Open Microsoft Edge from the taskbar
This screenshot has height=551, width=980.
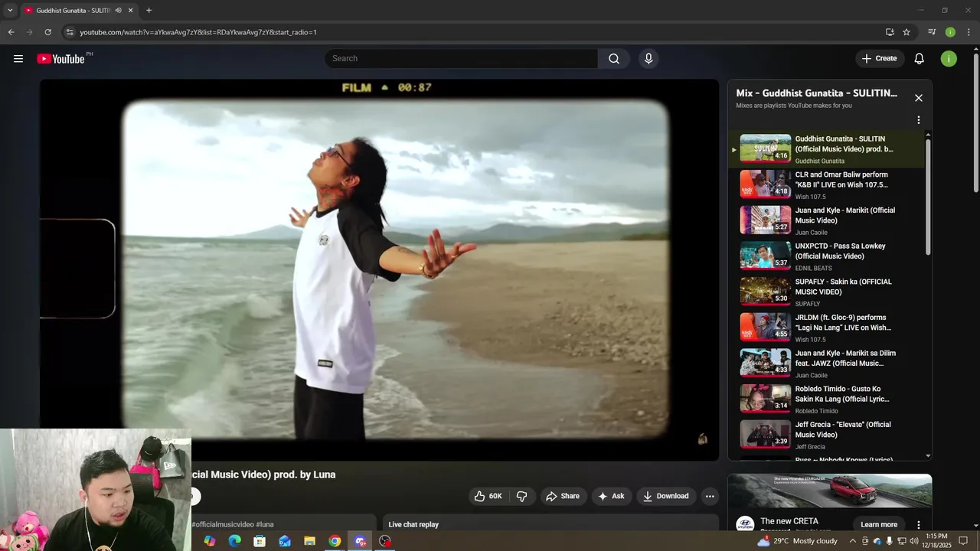coord(235,541)
